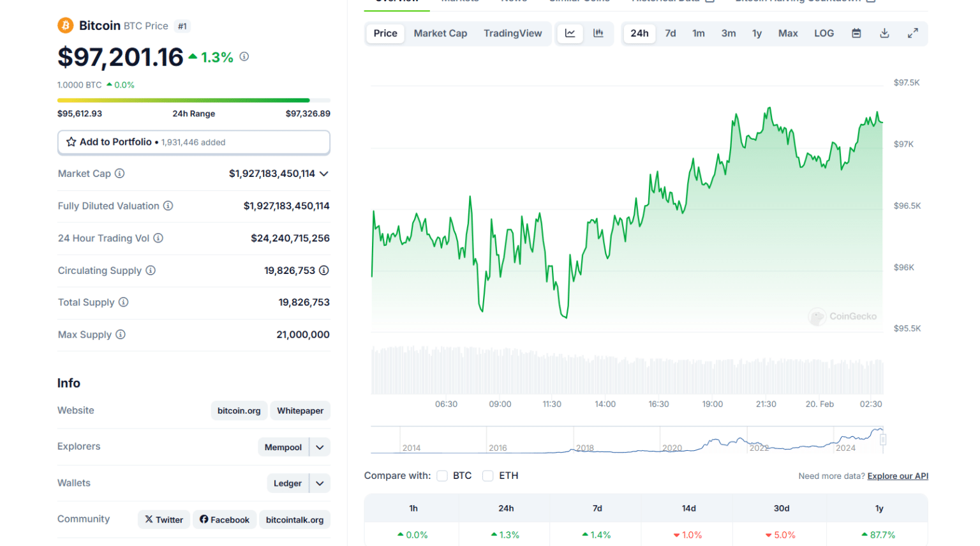
Task: Download chart data icon
Action: pos(884,33)
